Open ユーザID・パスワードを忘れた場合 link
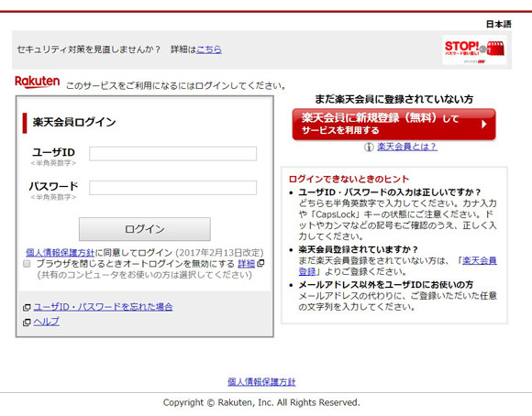The width and height of the screenshot is (532, 416). coord(103,307)
